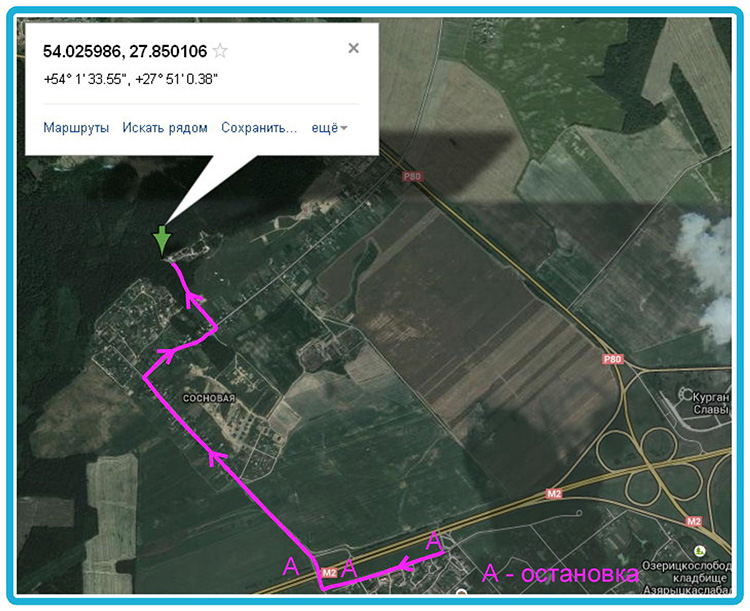Select the Искать рядом link
Screen dimensions: 750x611
point(165,128)
